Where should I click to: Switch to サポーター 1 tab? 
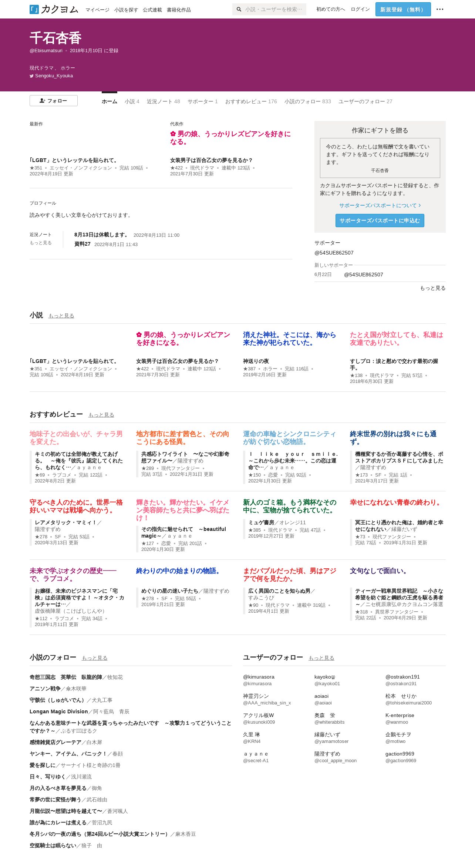click(203, 101)
